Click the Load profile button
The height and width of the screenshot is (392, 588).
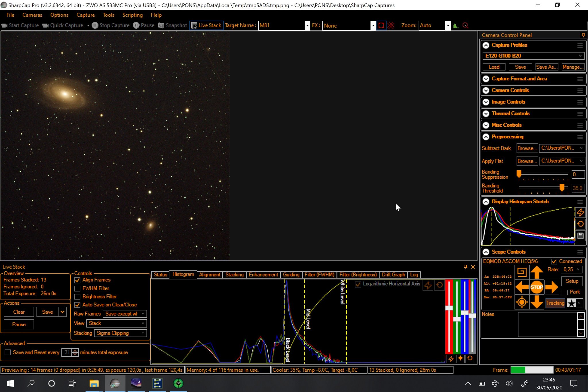point(494,67)
